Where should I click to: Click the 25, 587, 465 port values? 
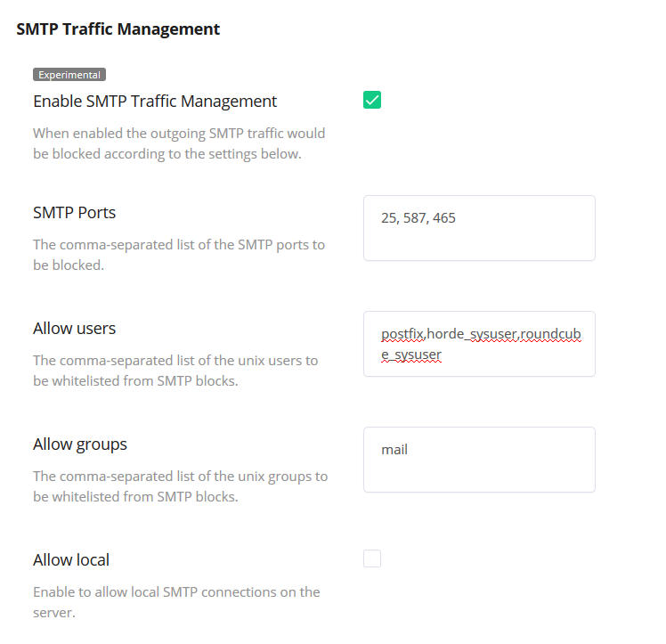coord(418,217)
